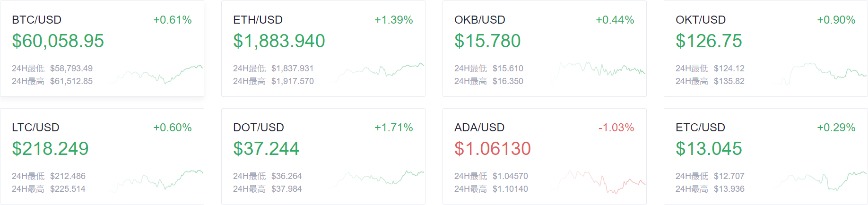This screenshot has height=205, width=868.
Task: Click the $1,883.940 Ethereum price
Action: tap(279, 41)
